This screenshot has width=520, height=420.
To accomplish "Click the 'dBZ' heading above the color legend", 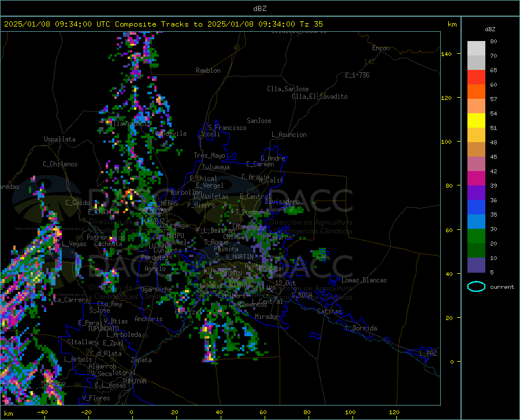I will pos(490,29).
